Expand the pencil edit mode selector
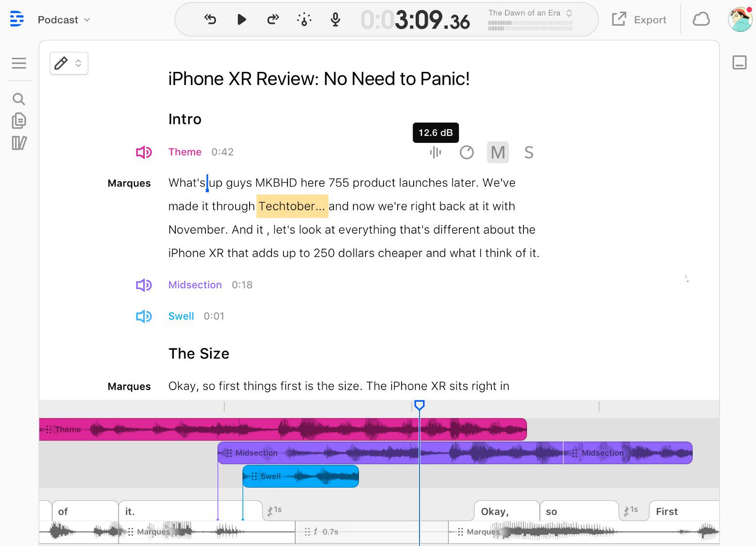756x546 pixels. coord(69,63)
